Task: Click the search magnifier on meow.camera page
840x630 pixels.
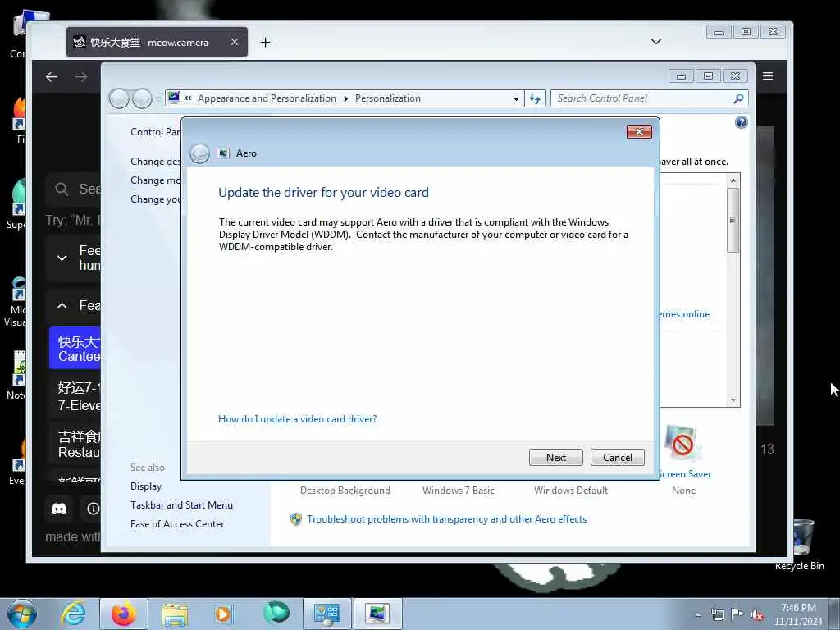Action: 62,189
